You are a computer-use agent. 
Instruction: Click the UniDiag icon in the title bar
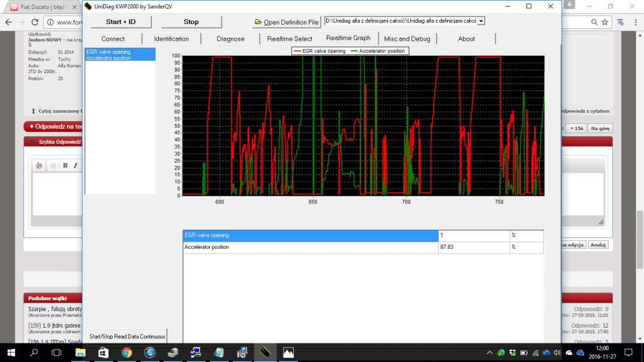point(88,6)
